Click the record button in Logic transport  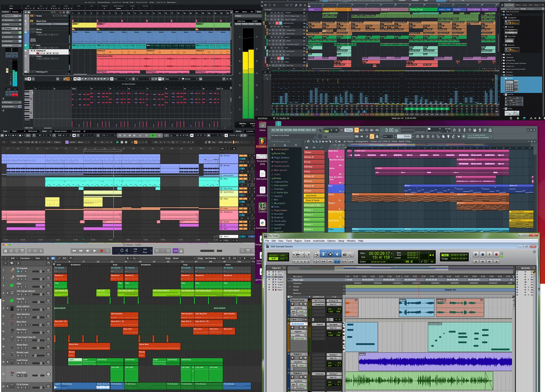pos(101,251)
